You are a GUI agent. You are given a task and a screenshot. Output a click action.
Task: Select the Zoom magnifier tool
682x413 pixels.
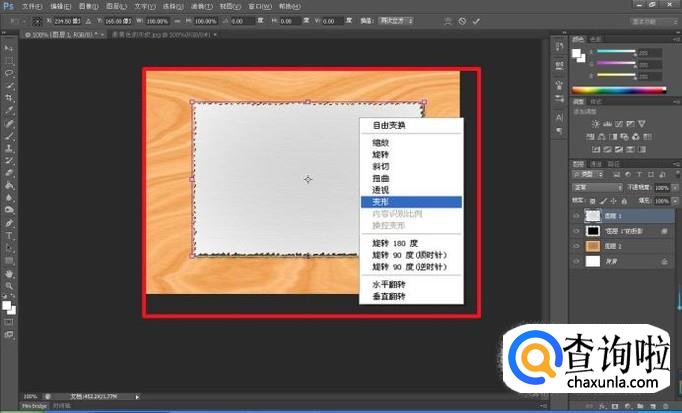coord(9,285)
